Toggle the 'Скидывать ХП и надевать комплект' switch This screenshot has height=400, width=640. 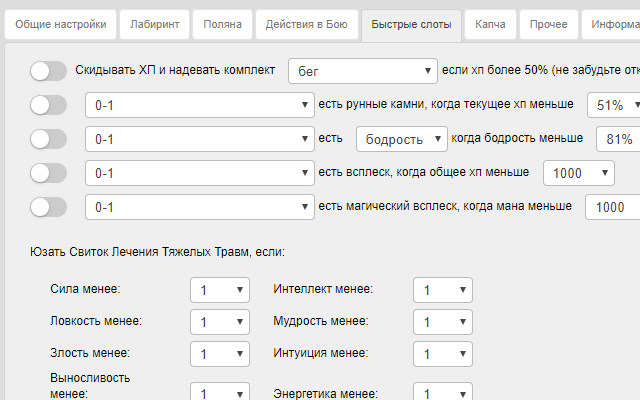[48, 71]
